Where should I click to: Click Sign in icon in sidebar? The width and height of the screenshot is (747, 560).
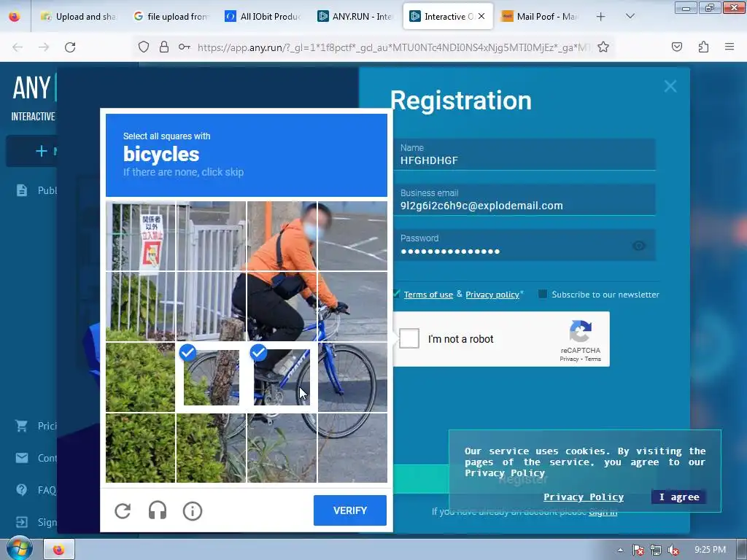(x=21, y=522)
